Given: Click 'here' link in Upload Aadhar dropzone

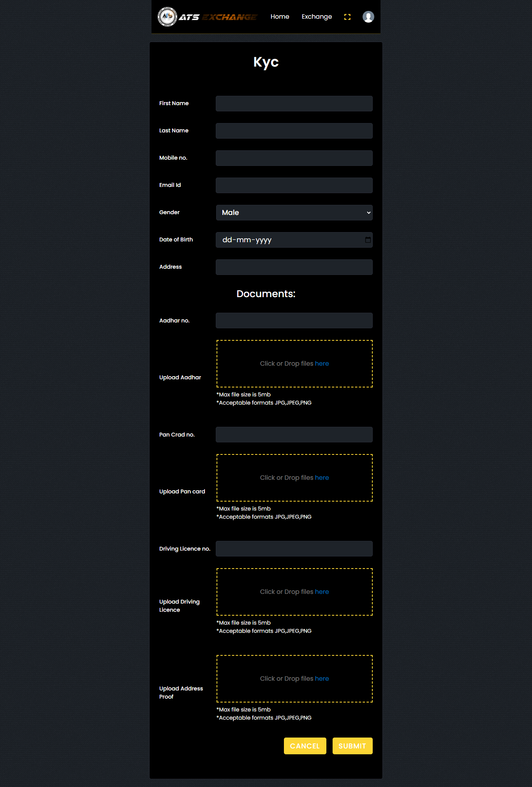Looking at the screenshot, I should [x=322, y=364].
